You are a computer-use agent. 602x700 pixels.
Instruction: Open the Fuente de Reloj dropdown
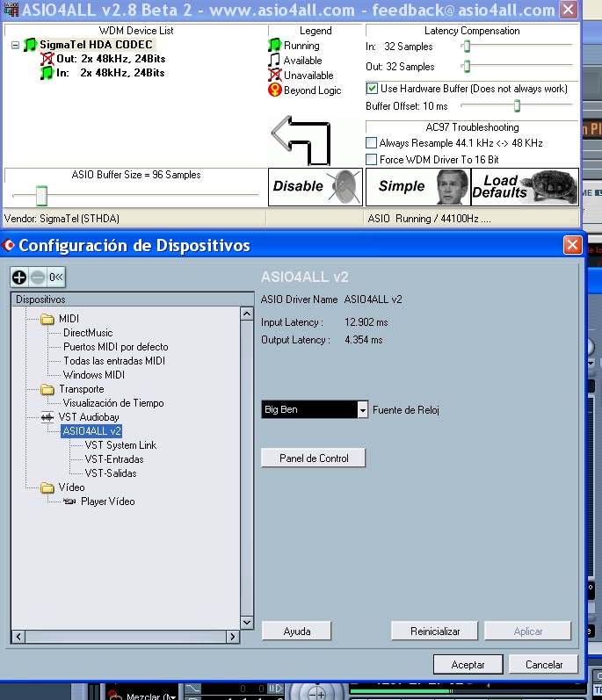(363, 409)
